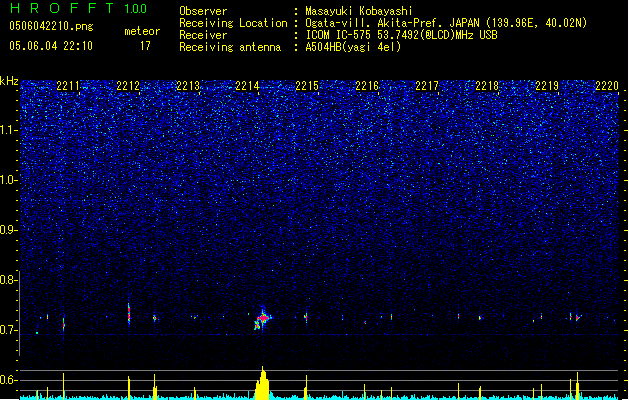Screen dimensions: 629x400
Task: Click the 2212 time marker
Action: click(x=128, y=85)
